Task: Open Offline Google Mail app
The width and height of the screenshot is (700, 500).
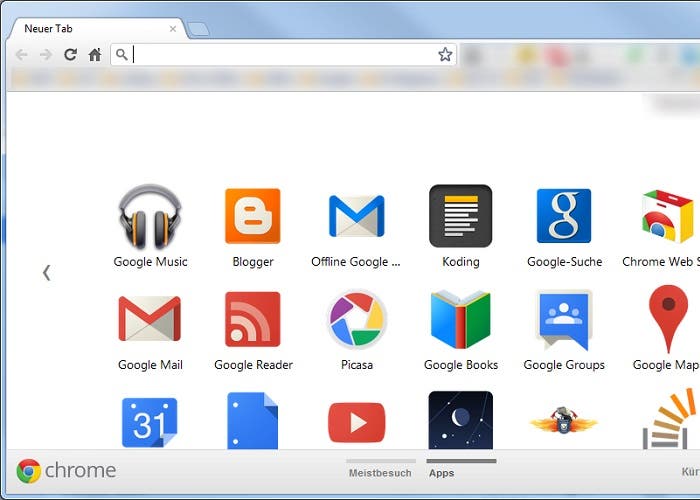Action: coord(356,217)
